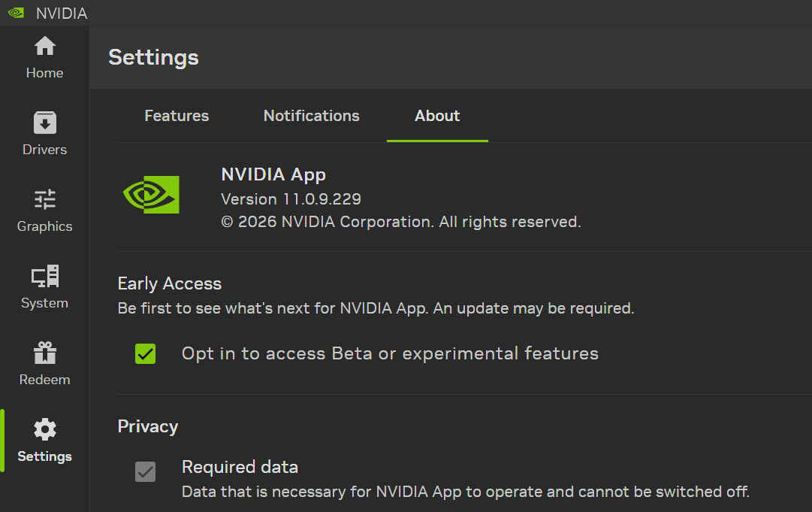812x512 pixels.
Task: Switch to the Features tab
Action: (177, 116)
